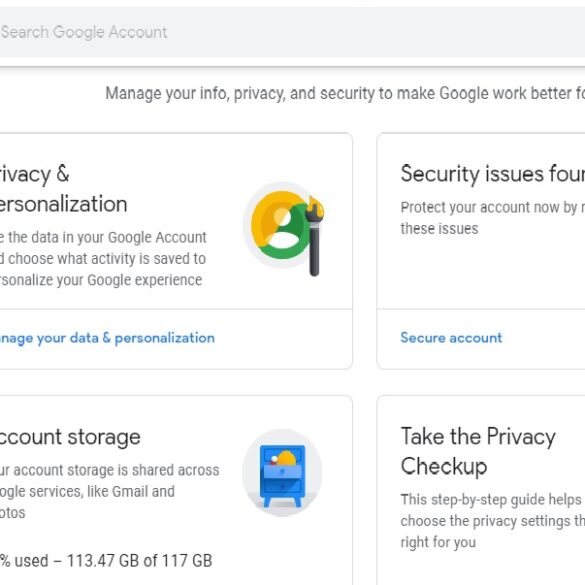Click the Manage your info, privacy, and security tagline
This screenshot has width=585, height=585.
tap(345, 93)
